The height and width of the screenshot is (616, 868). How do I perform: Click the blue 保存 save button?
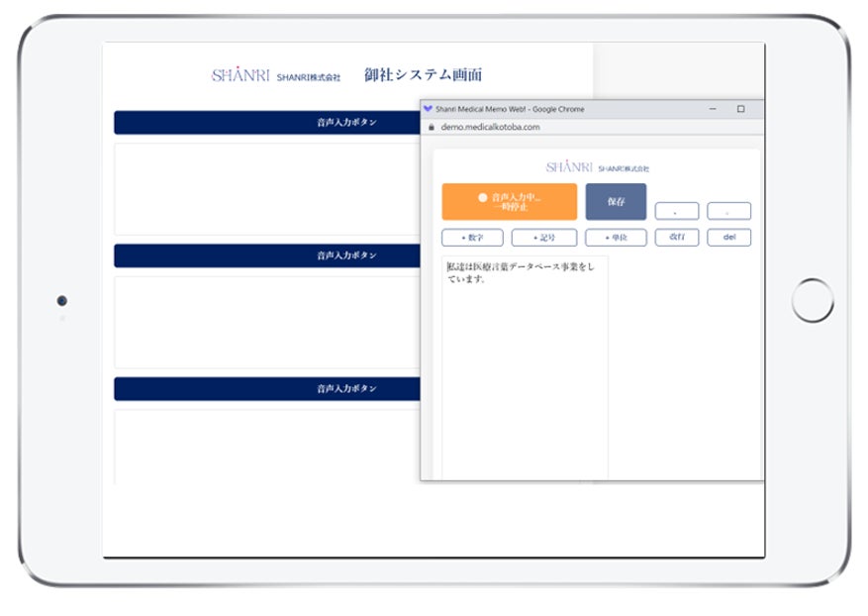(616, 202)
